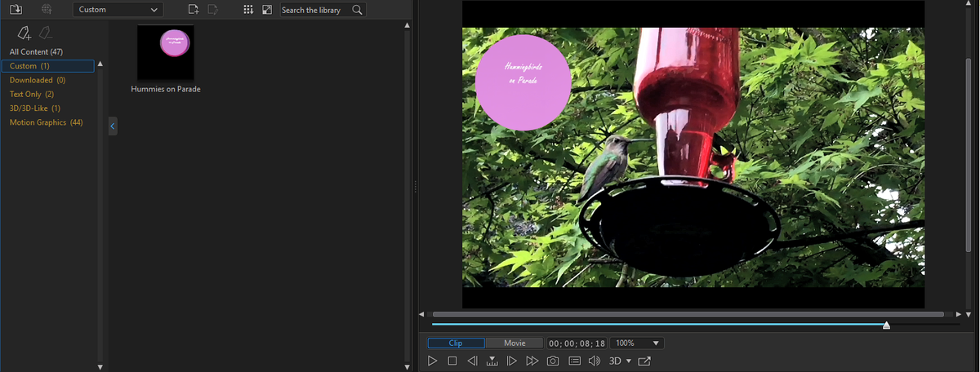Image resolution: width=980 pixels, height=372 pixels.
Task: Toggle 3D preview mode
Action: (x=616, y=361)
